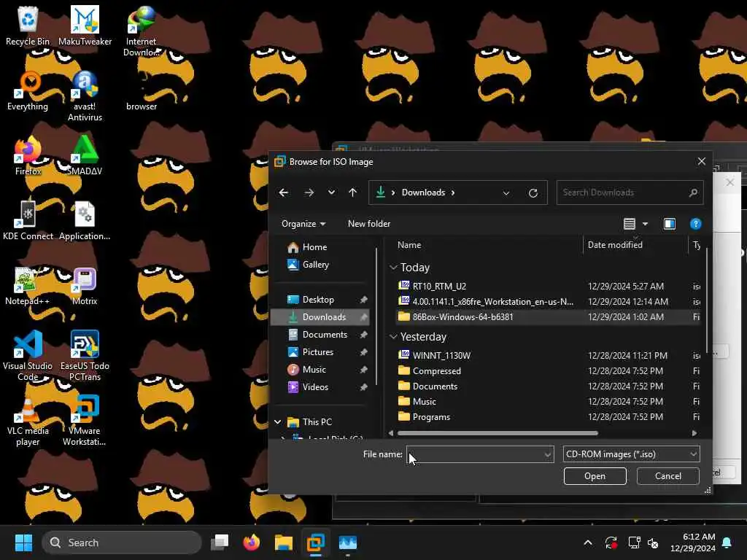Open the Recycle Bin desktop icon

click(28, 26)
